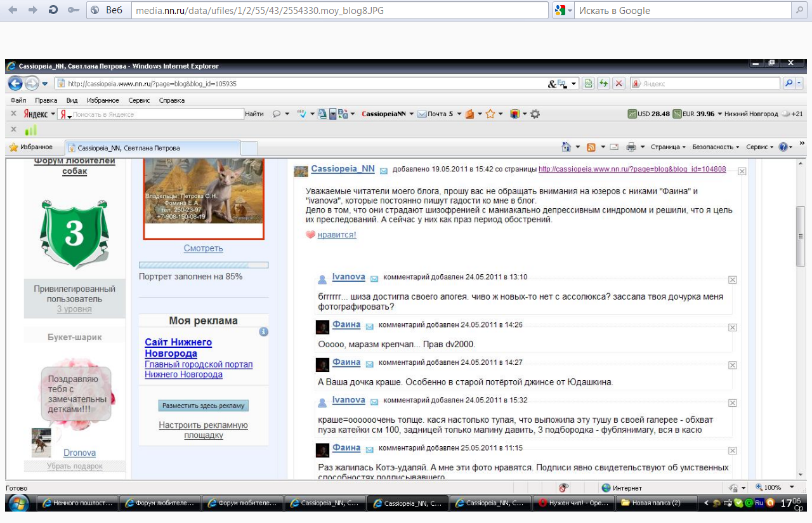Click the spell check icon in Yandex bar
Screen dimensions: 812x523
pyautogui.click(x=302, y=114)
